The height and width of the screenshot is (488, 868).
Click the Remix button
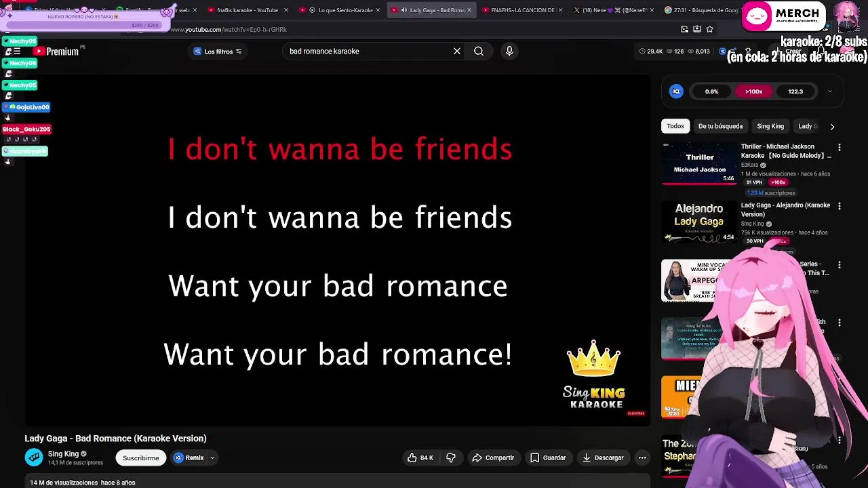tap(189, 458)
